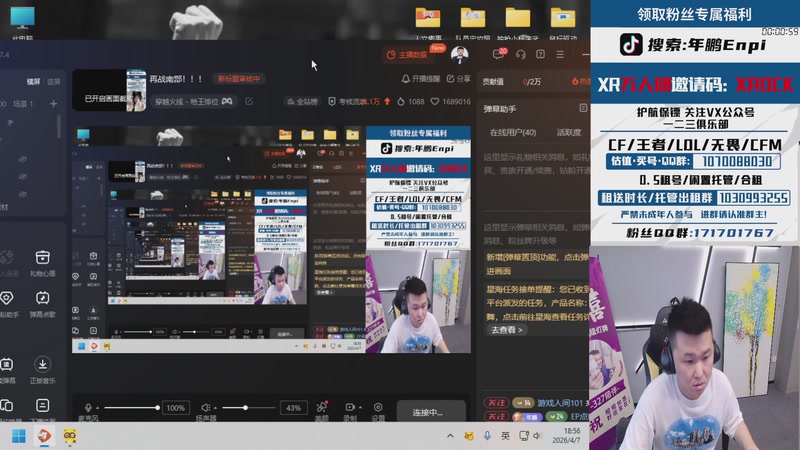This screenshot has width=800, height=450.
Task: Toggle visibility of second hidden source
Action: [x=22, y=177]
